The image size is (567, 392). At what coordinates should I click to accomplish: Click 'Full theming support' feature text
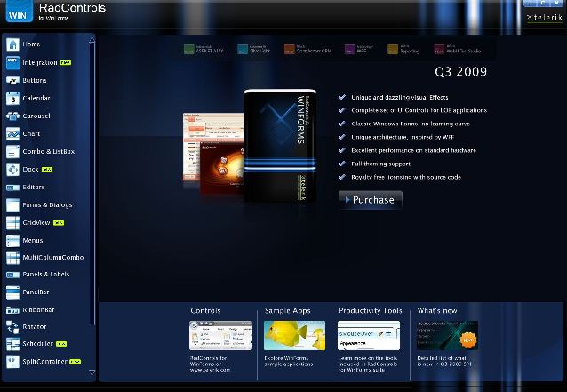380,164
